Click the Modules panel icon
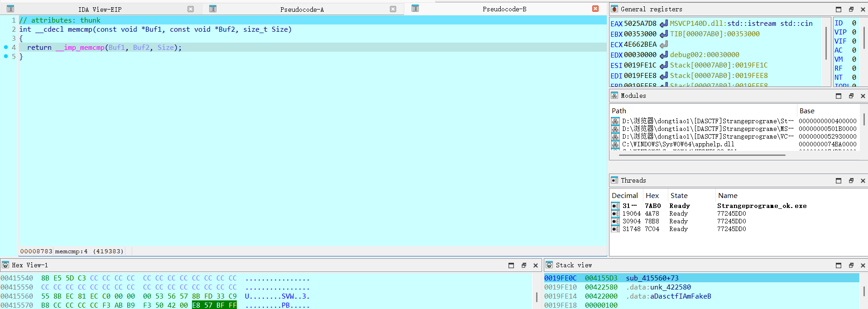The height and width of the screenshot is (309, 868). 614,96
